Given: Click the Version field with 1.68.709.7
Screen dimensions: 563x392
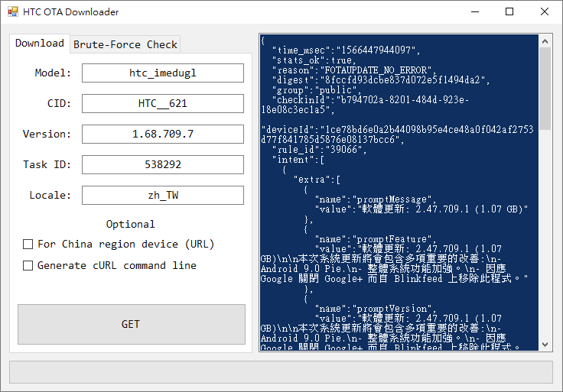Looking at the screenshot, I should (x=163, y=134).
